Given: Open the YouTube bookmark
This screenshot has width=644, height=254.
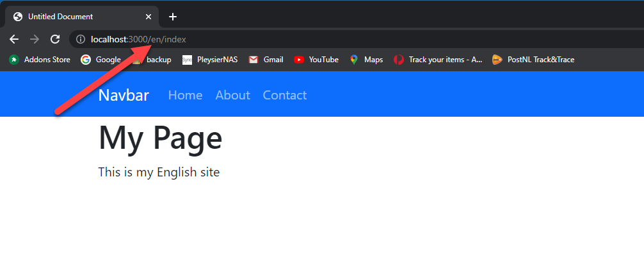Looking at the screenshot, I should [x=316, y=60].
